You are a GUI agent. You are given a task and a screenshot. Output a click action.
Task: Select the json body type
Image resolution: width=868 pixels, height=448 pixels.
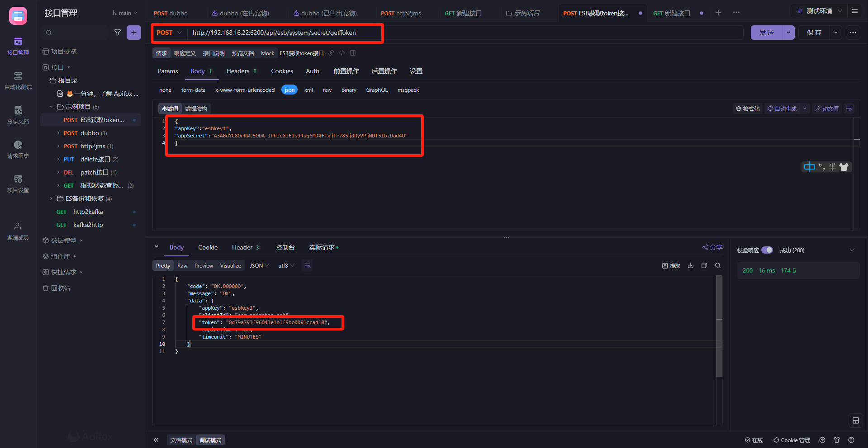point(289,90)
